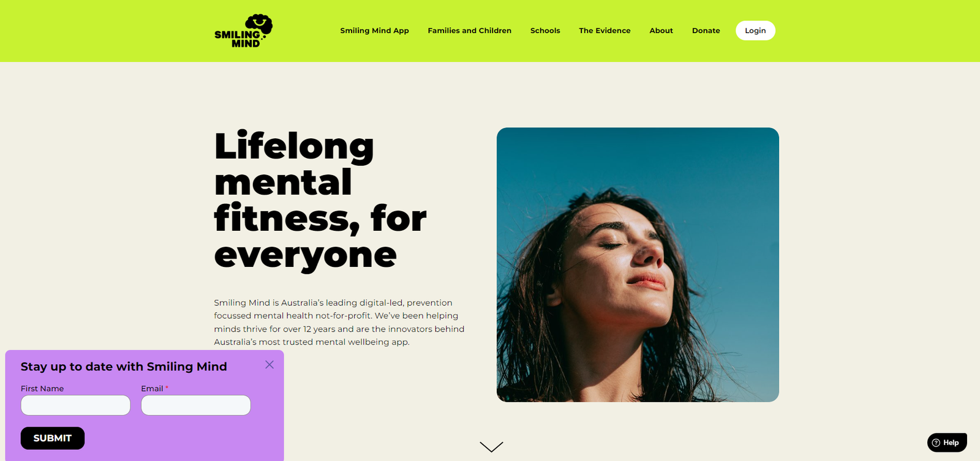
Task: Submit the newsletter signup form
Action: tap(53, 438)
